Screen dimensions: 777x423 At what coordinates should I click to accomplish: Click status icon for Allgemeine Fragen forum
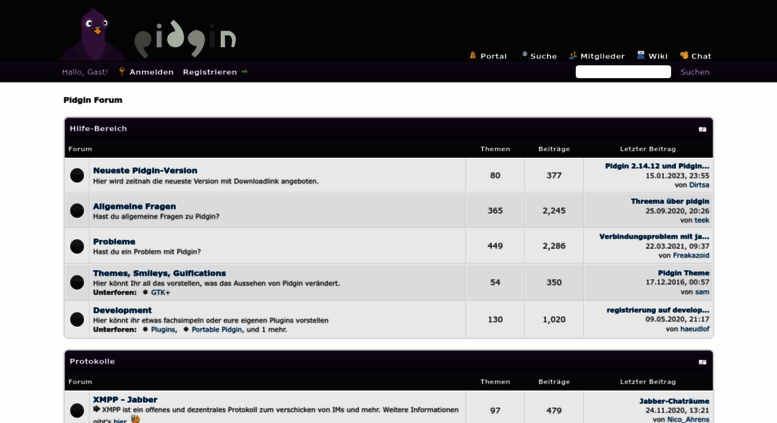(77, 211)
